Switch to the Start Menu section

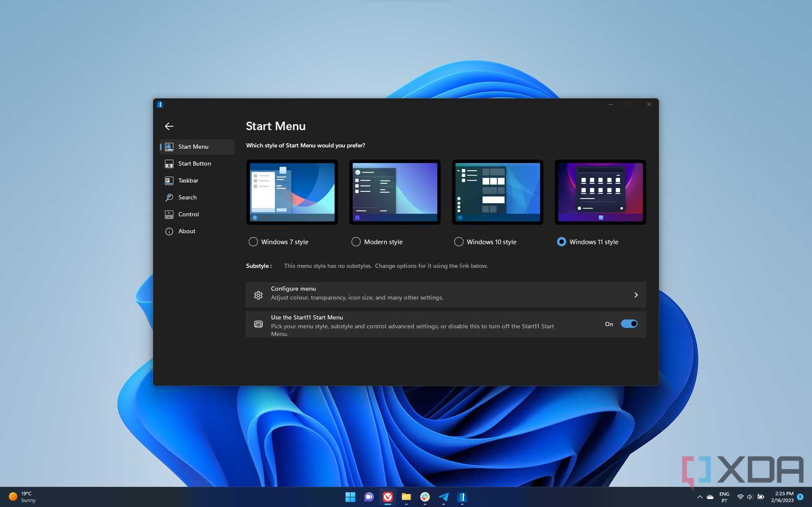click(193, 147)
